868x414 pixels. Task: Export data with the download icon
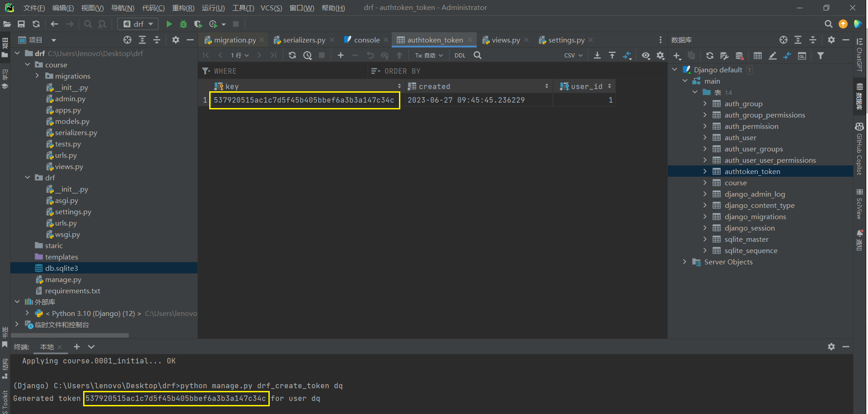pyautogui.click(x=597, y=55)
